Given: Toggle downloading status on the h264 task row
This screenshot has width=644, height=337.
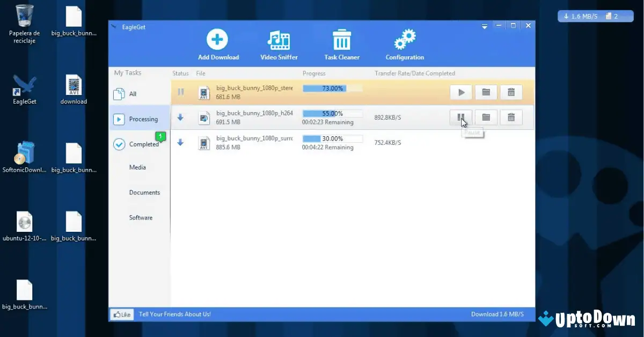Looking at the screenshot, I should [x=180, y=117].
